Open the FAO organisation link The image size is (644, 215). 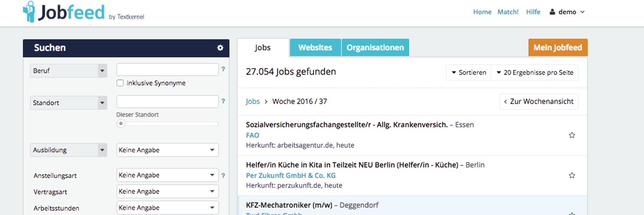[252, 135]
